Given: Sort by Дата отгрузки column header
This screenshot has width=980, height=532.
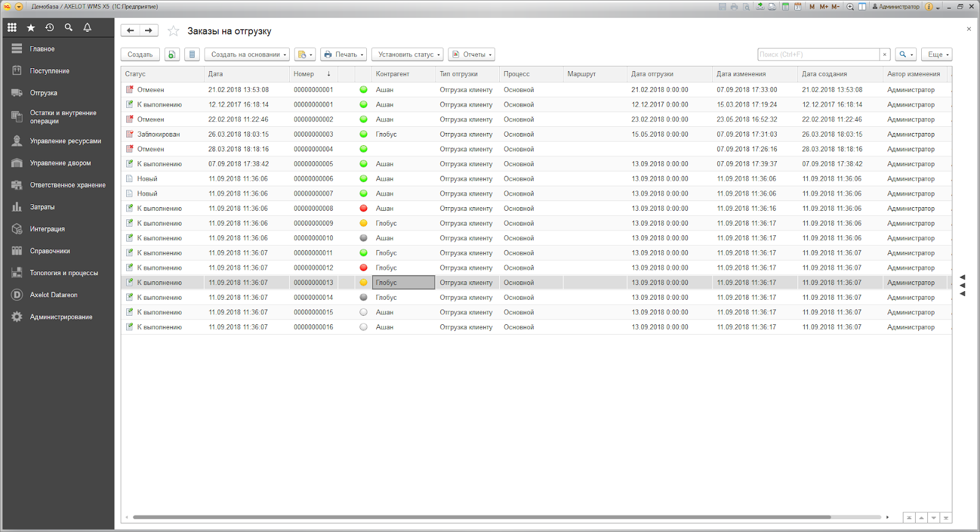Looking at the screenshot, I should (669, 74).
